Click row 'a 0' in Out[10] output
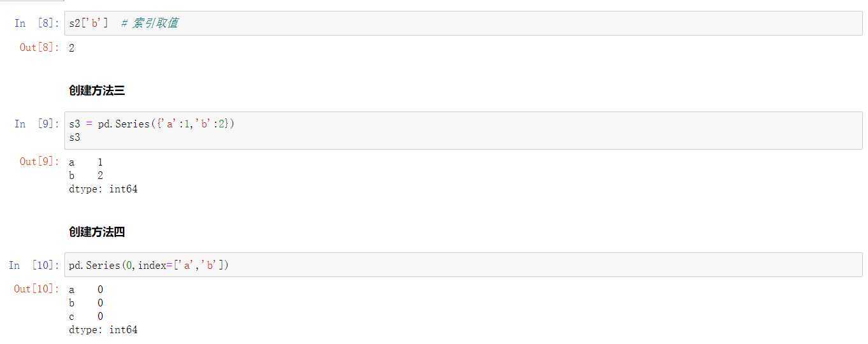 pos(86,290)
